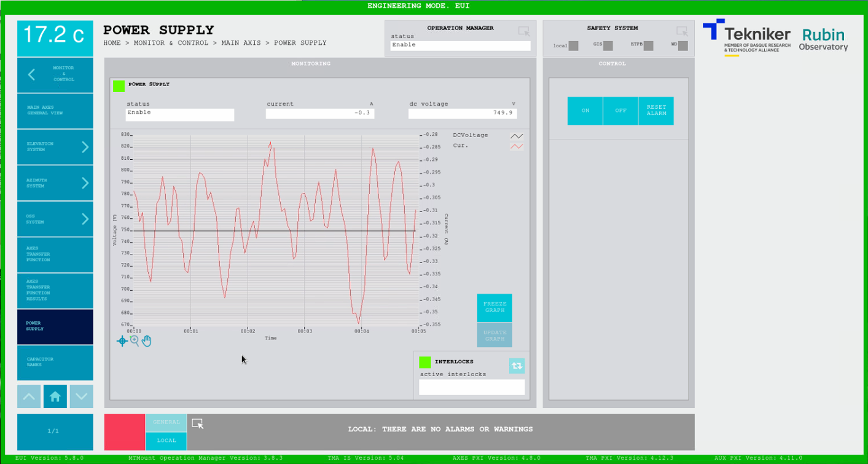
Task: Expand the Azimuth System submenu chevron
Action: click(85, 183)
